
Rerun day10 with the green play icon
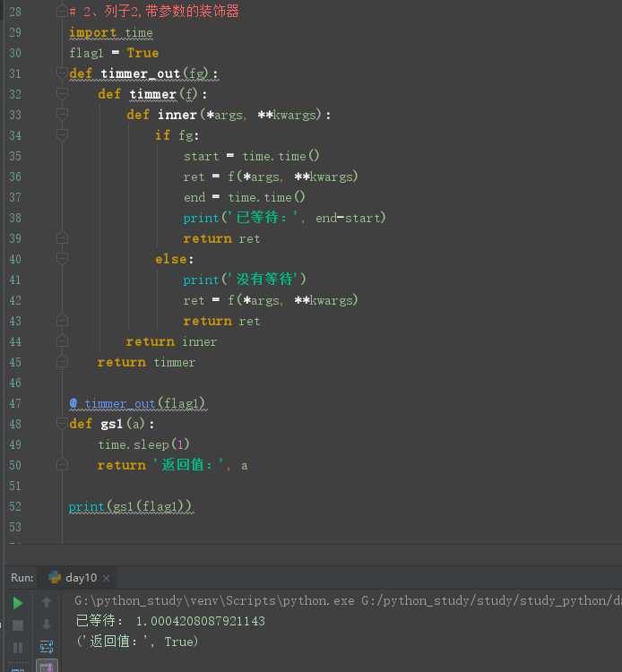click(18, 603)
